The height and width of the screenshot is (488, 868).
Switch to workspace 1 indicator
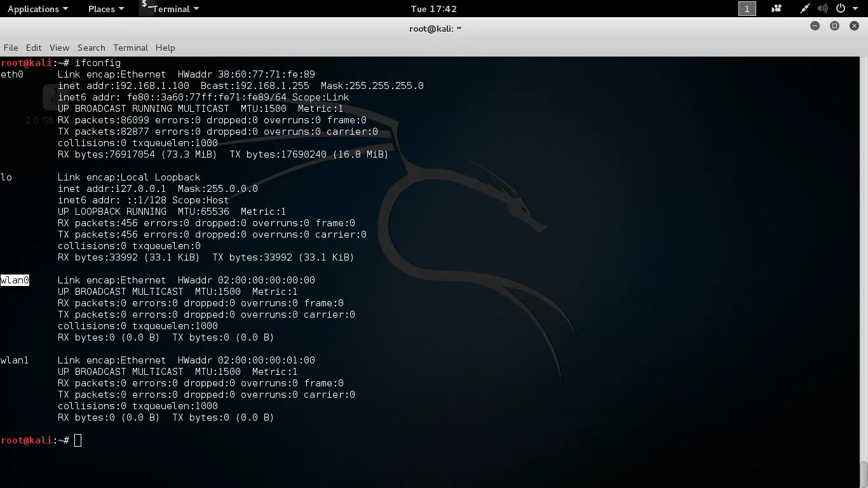tap(747, 9)
